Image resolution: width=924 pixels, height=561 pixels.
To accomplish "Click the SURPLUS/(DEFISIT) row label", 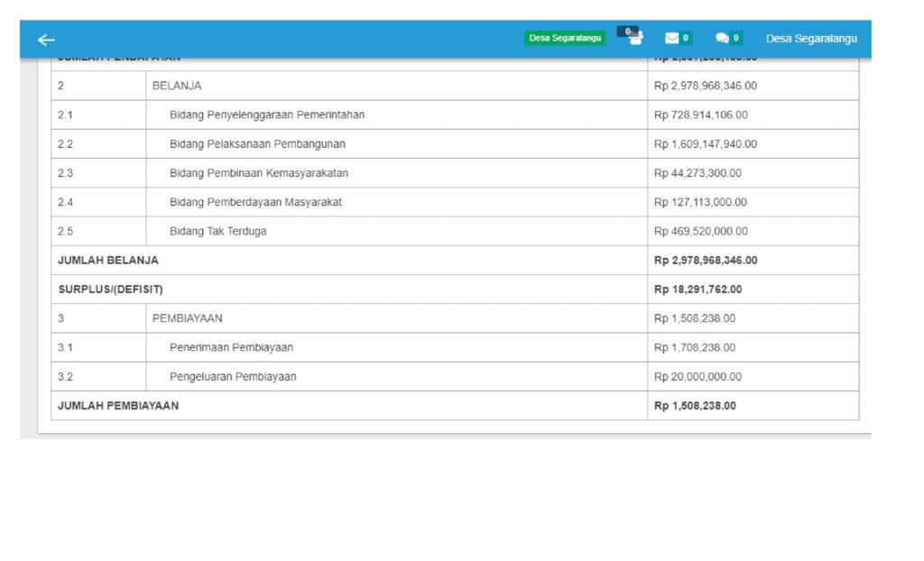I will click(110, 290).
